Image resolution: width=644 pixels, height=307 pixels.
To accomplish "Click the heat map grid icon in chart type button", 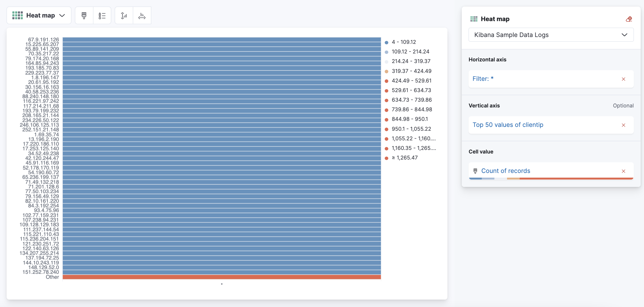I will (x=17, y=15).
